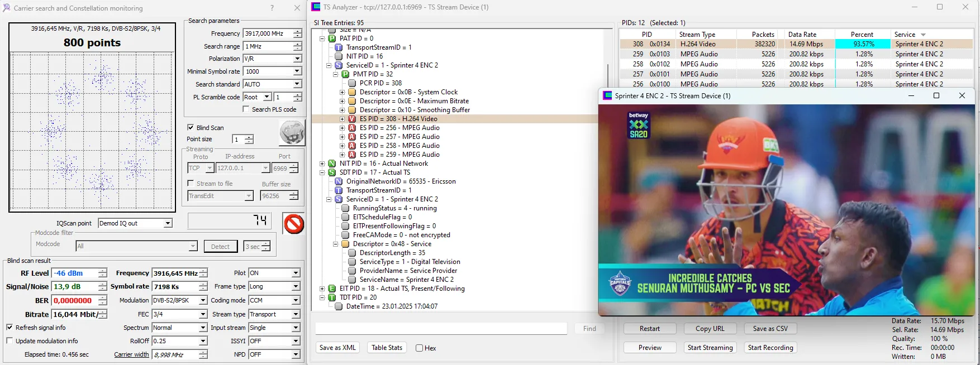
Task: Open the IQScan point dropdown
Action: point(168,223)
